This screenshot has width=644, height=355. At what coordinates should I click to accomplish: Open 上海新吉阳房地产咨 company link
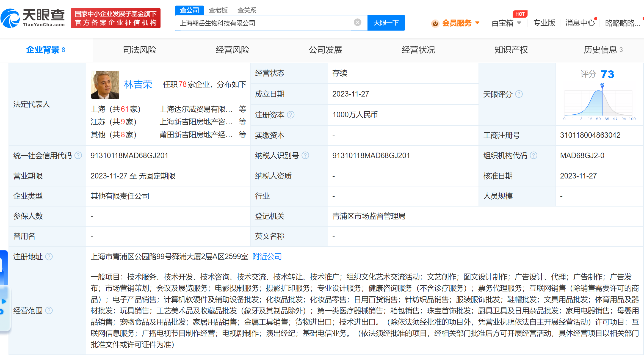196,122
